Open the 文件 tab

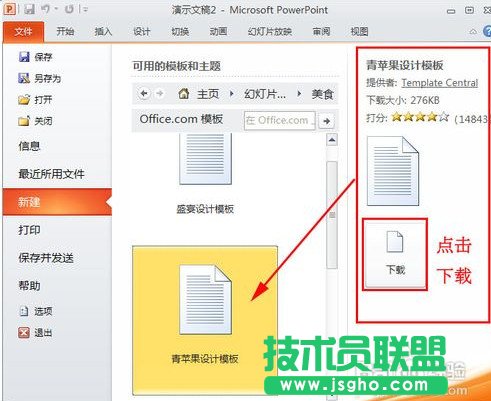point(23,32)
